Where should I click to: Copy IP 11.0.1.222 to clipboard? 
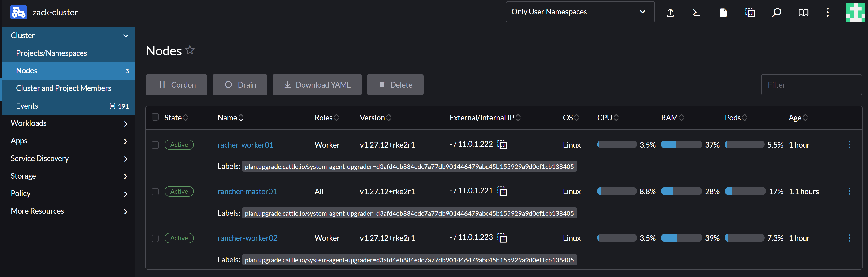pyautogui.click(x=502, y=144)
